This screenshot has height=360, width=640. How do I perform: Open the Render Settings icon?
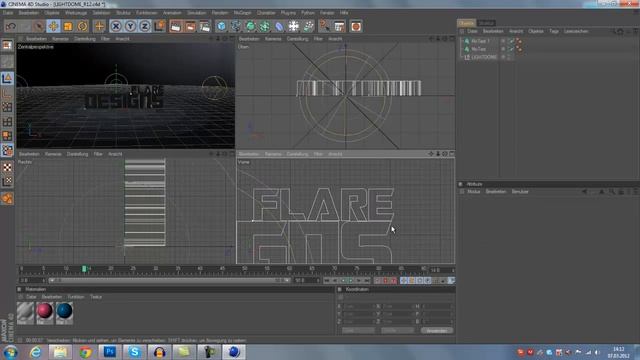[x=204, y=26]
